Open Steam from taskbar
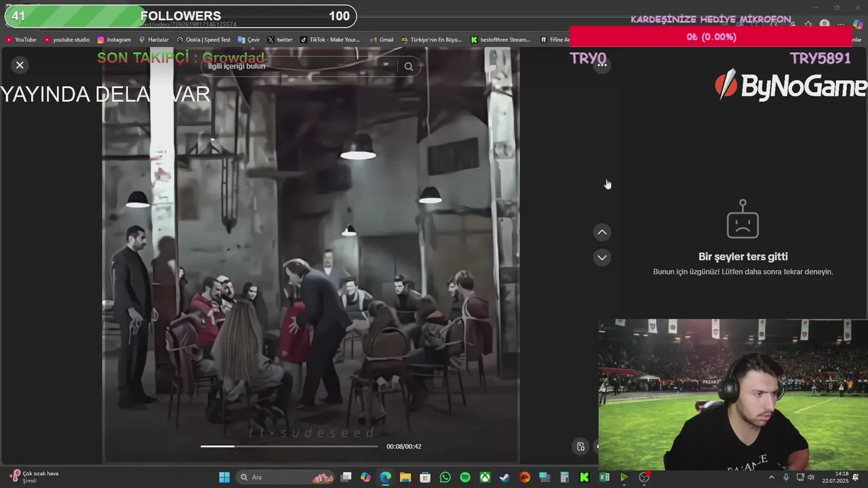868x488 pixels. 505,477
